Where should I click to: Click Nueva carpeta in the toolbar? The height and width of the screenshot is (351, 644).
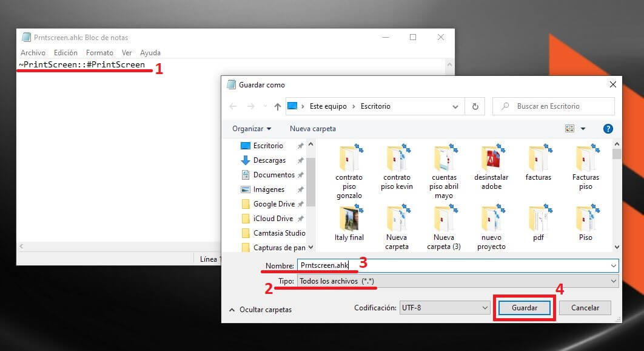pos(312,129)
